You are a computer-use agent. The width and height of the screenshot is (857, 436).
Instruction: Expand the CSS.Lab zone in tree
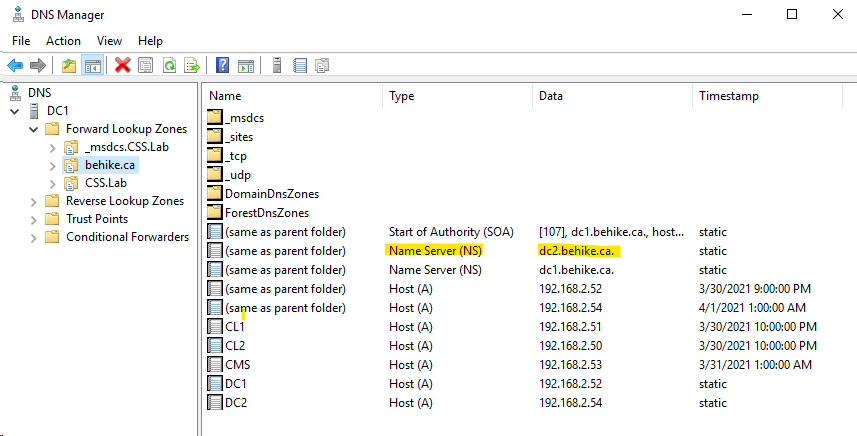(52, 183)
